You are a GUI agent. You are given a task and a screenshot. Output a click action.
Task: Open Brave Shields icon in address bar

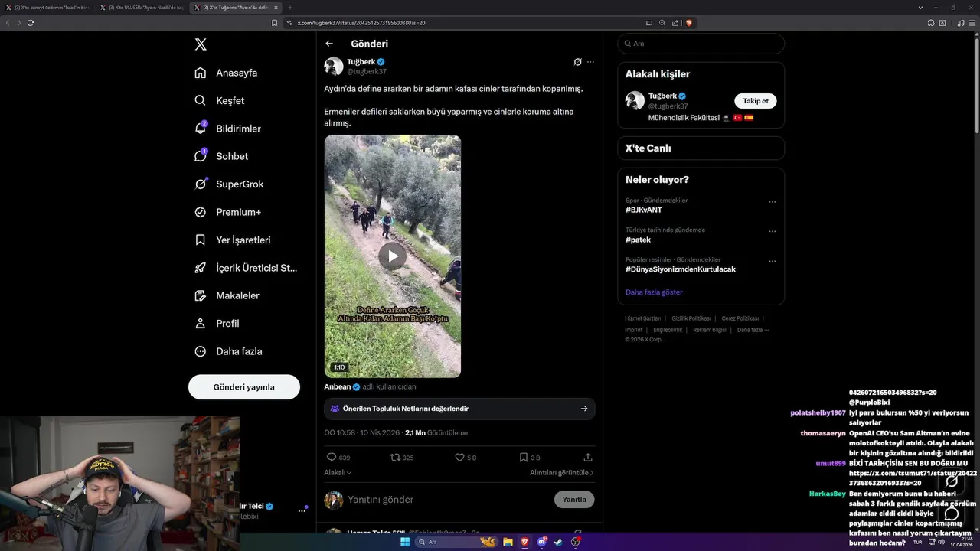[689, 23]
